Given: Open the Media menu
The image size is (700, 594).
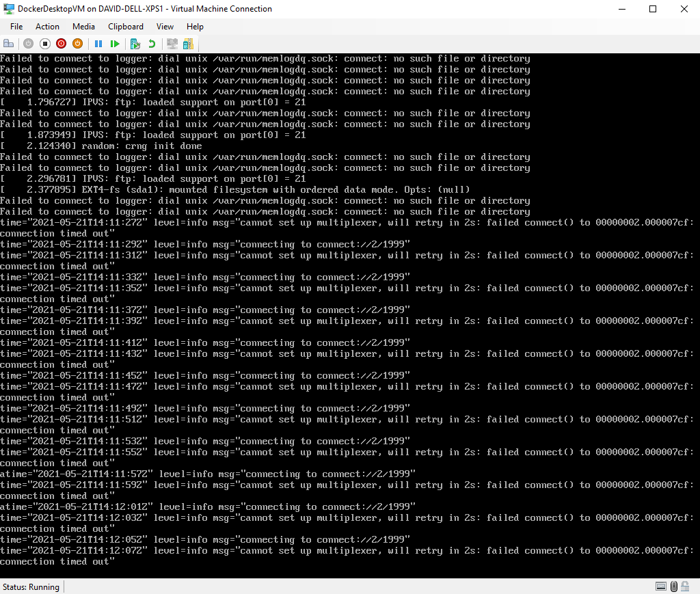Looking at the screenshot, I should (x=83, y=26).
